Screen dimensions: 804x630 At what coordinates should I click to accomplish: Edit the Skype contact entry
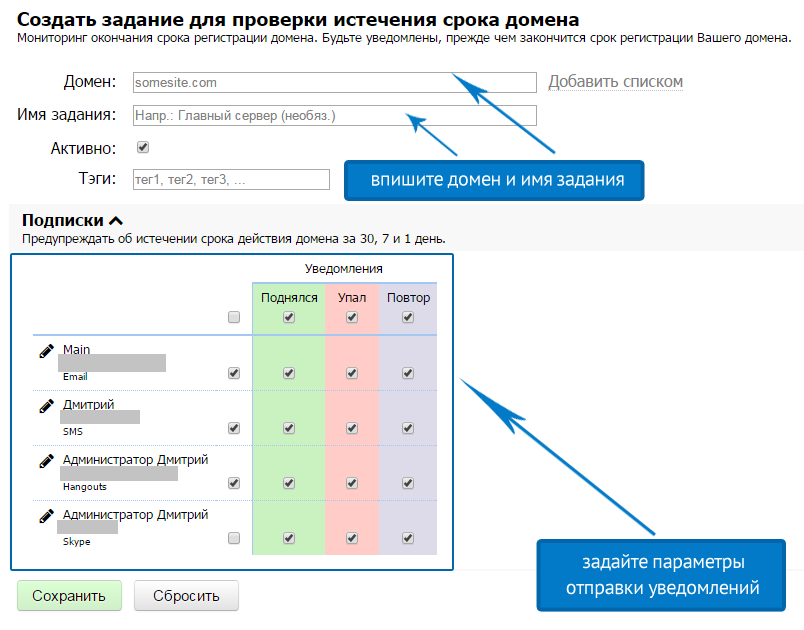[x=45, y=514]
